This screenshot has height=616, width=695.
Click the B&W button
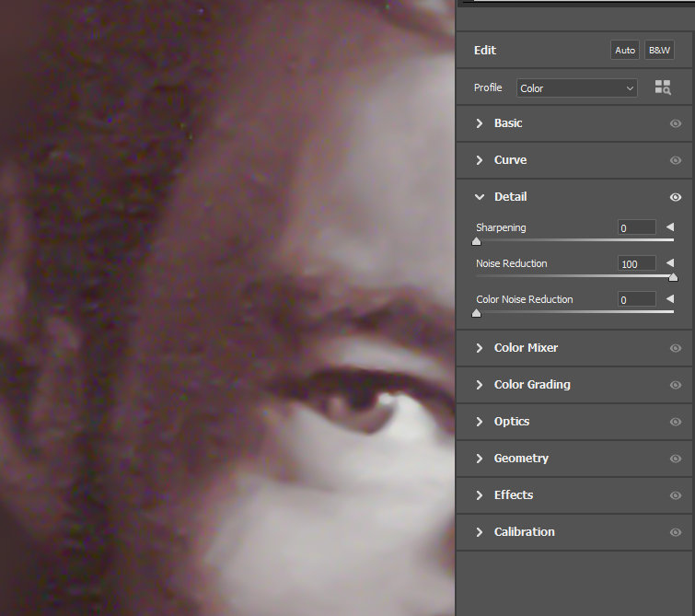click(659, 50)
